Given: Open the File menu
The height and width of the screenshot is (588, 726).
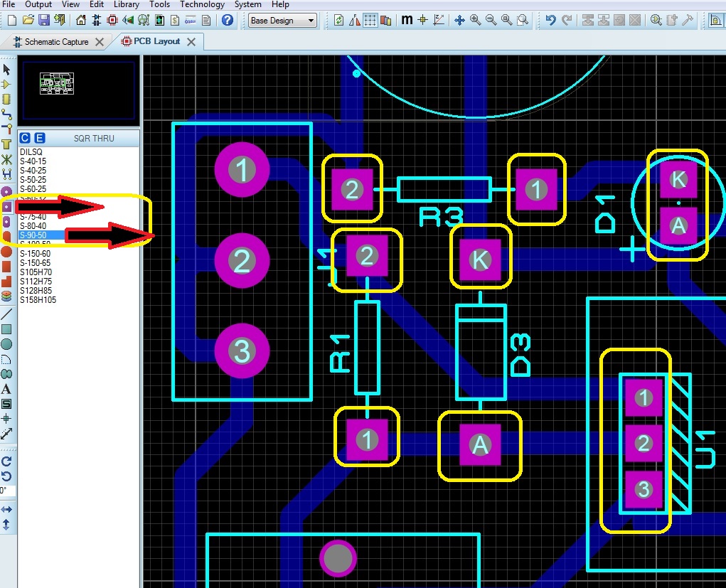Looking at the screenshot, I should coord(9,4).
